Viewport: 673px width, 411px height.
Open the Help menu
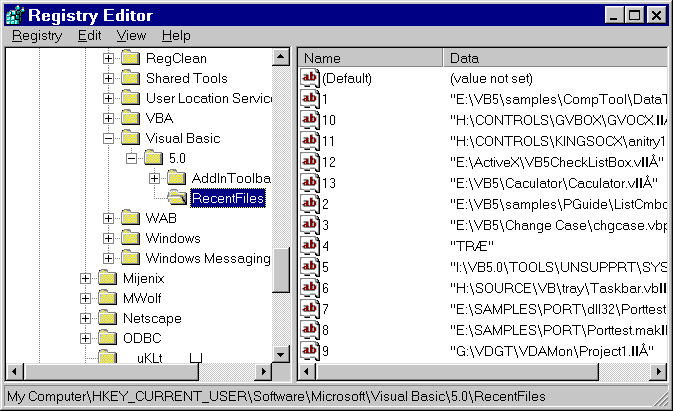click(x=176, y=36)
